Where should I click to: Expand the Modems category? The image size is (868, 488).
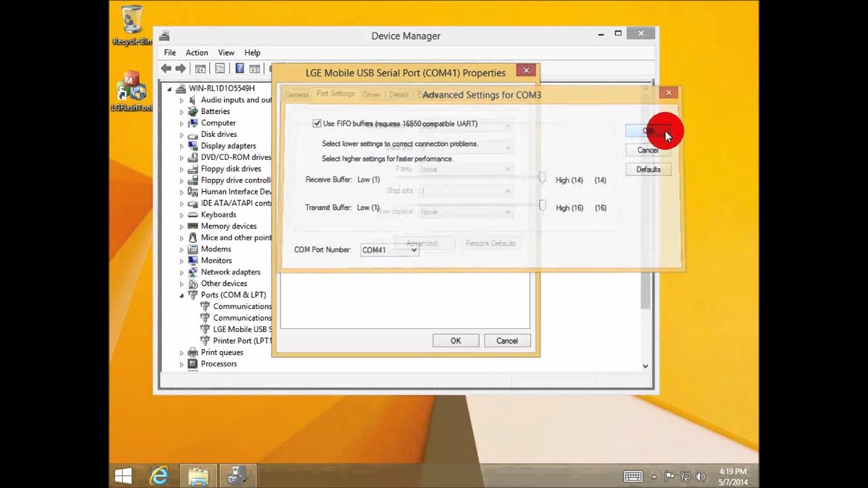182,249
